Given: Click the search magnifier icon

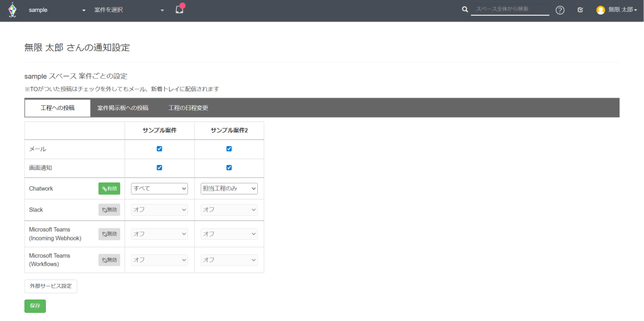Looking at the screenshot, I should tap(465, 10).
